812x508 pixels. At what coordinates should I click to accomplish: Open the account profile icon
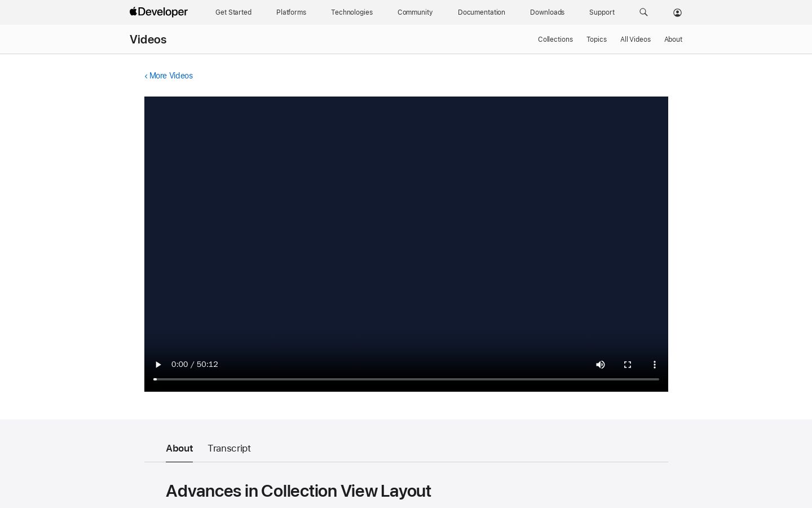(x=677, y=12)
